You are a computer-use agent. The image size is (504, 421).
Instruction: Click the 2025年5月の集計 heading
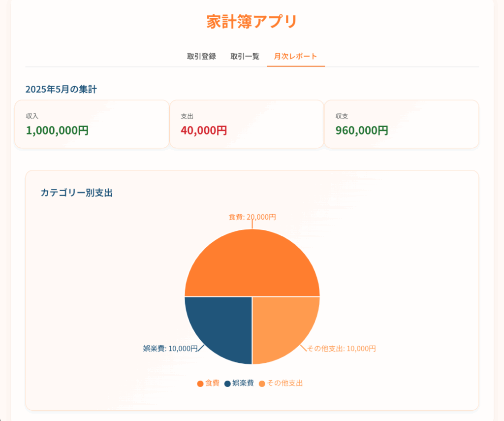pyautogui.click(x=61, y=89)
